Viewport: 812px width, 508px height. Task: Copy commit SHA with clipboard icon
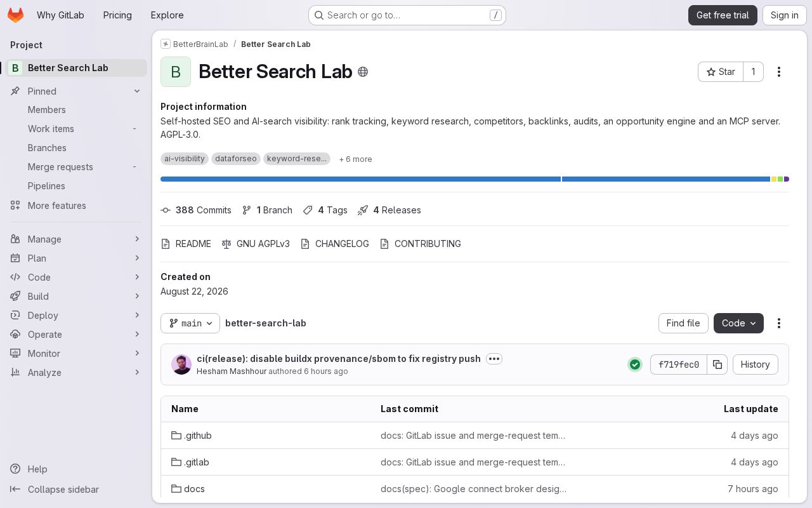pyautogui.click(x=717, y=364)
